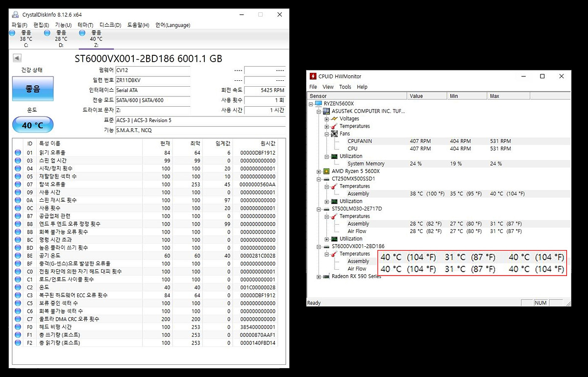Expand the Voltages node
The height and width of the screenshot is (377, 588).
click(x=327, y=119)
